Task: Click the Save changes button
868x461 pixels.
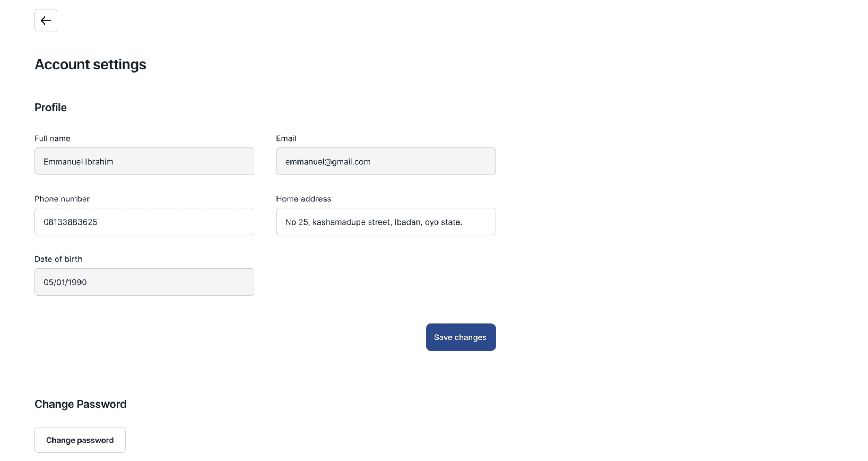Action: 460,337
